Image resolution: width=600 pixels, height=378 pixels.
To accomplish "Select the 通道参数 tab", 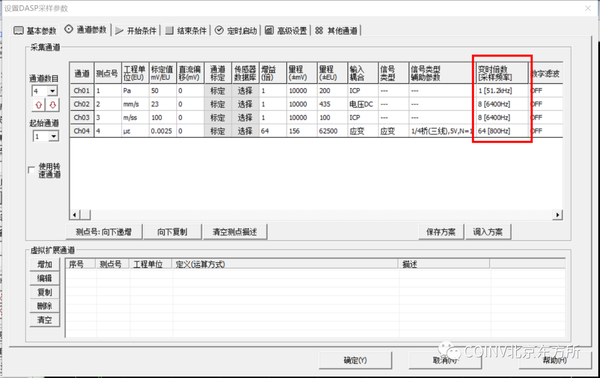I will [x=85, y=29].
